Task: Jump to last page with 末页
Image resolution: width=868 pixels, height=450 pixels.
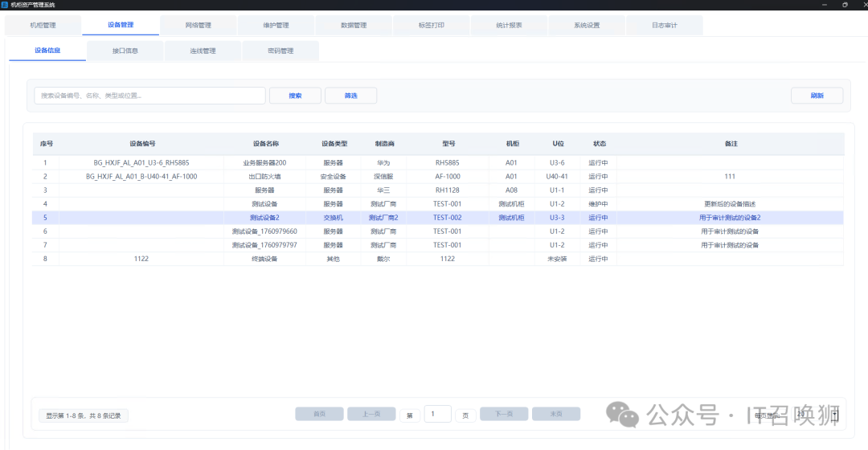Action: (555, 415)
